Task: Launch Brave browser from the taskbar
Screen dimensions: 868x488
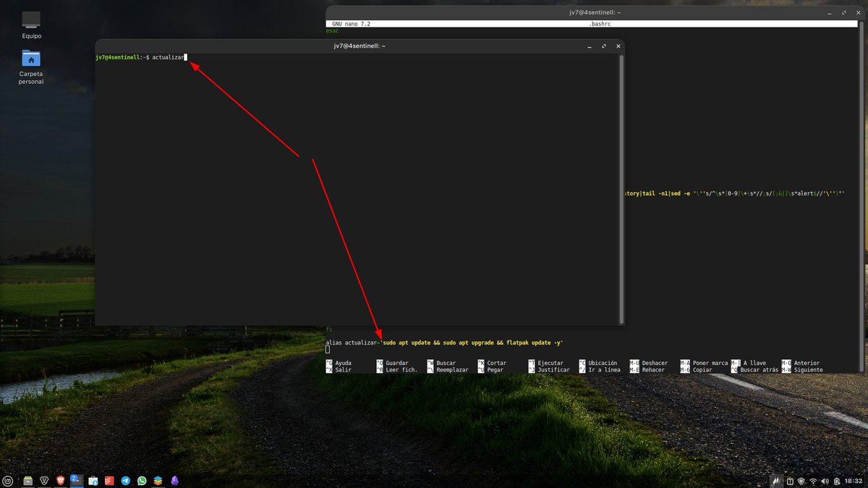Action: coord(60,480)
